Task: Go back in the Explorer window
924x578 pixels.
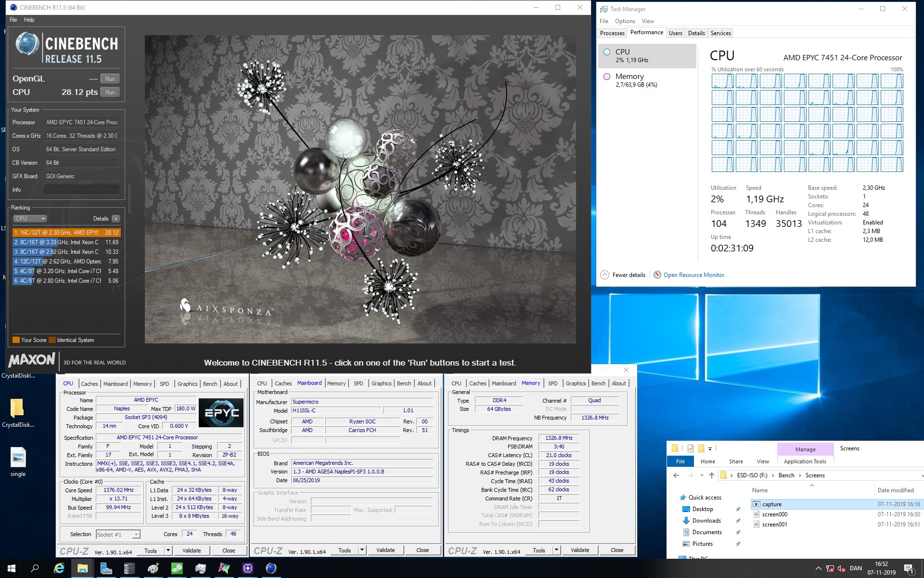Action: click(x=676, y=475)
